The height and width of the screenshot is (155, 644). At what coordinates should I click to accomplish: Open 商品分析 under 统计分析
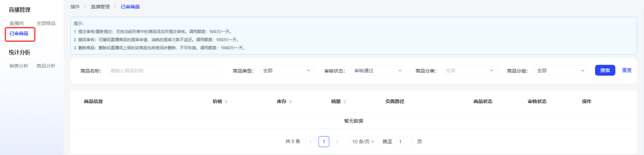tap(46, 66)
